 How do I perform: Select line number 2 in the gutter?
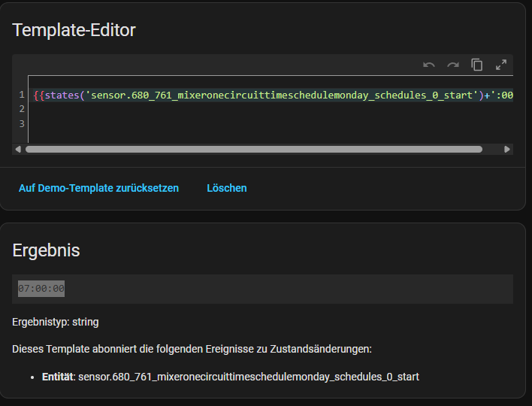pyautogui.click(x=22, y=109)
